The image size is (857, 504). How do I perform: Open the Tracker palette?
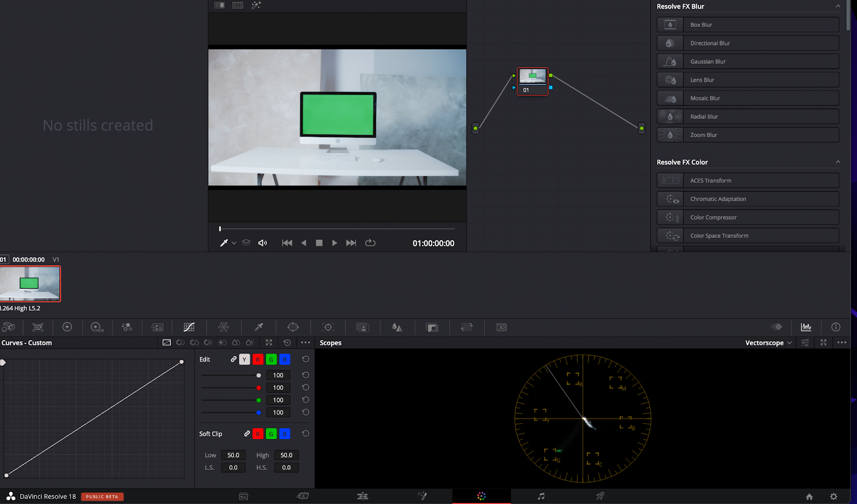tap(328, 327)
